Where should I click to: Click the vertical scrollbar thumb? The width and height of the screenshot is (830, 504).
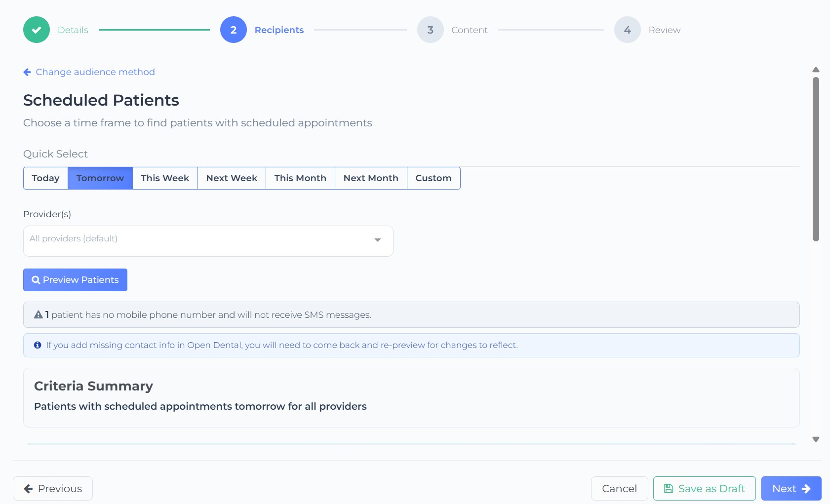[816, 158]
